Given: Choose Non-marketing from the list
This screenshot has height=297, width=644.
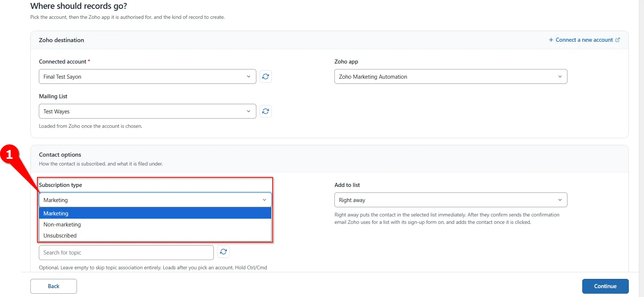Looking at the screenshot, I should [x=155, y=224].
